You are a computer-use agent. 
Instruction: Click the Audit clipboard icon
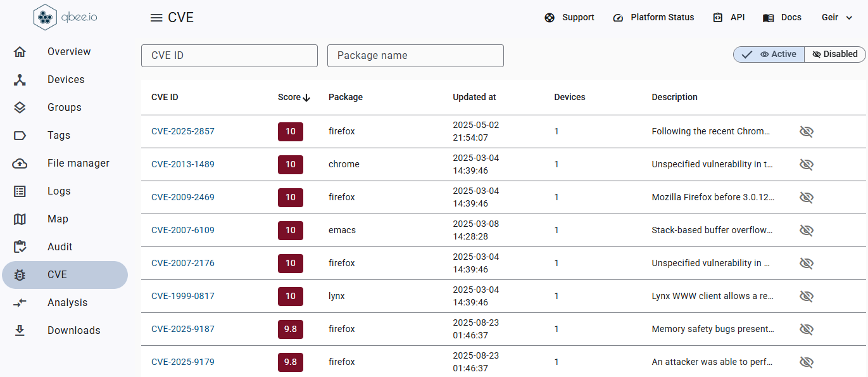(20, 247)
